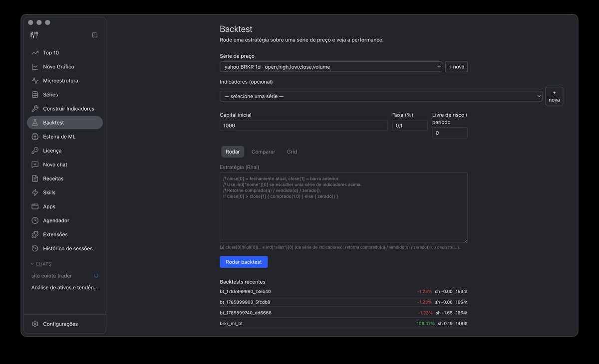Start Novo chat via its icon
The image size is (599, 364).
point(35,165)
